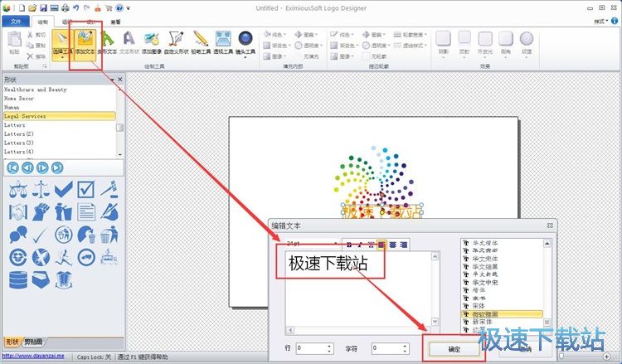Go to previous shapes page button
This screenshot has width=622, height=364.
tap(27, 167)
